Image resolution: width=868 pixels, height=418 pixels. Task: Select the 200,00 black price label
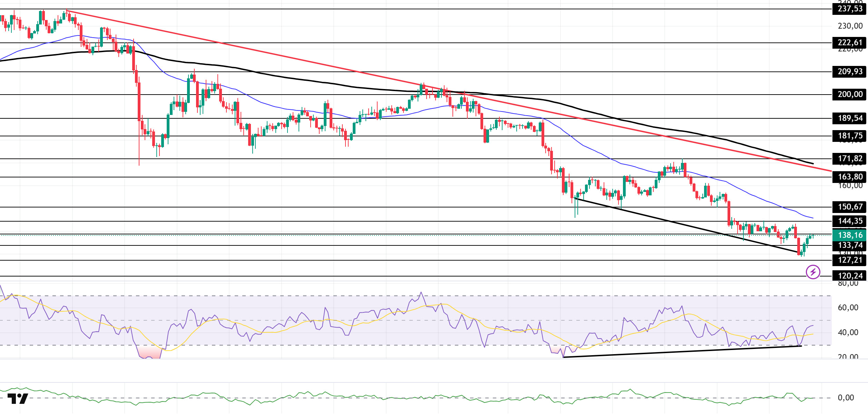pos(850,94)
